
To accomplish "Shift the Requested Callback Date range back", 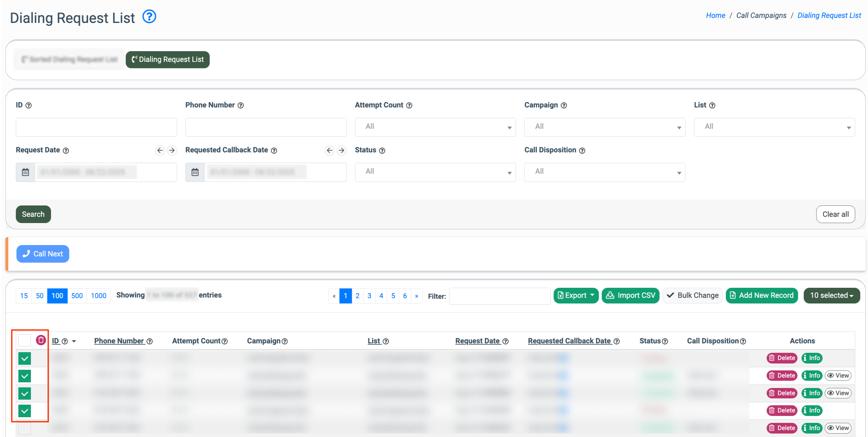I will (x=330, y=150).
